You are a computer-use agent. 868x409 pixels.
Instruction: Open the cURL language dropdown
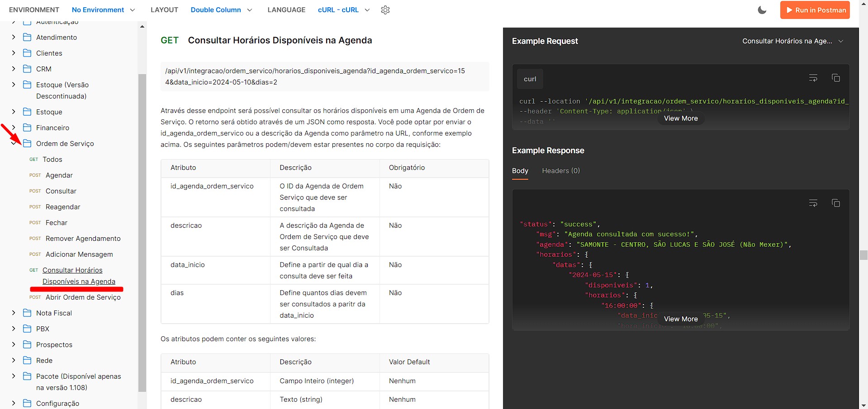pos(344,10)
